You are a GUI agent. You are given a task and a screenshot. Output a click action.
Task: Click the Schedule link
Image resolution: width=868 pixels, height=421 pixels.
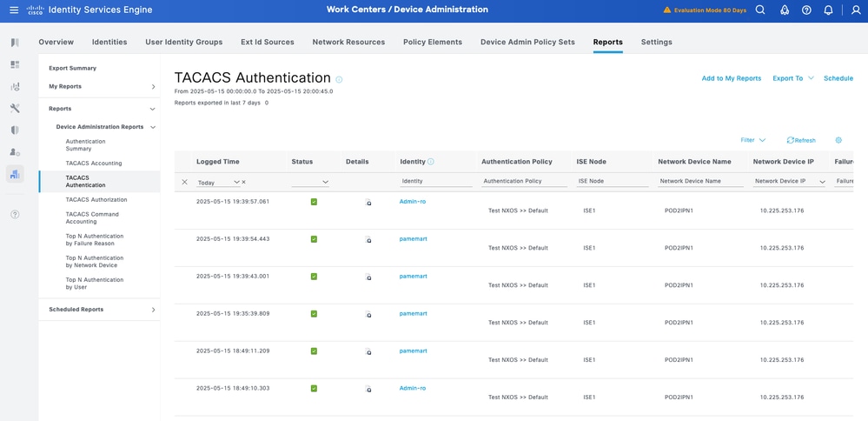coord(838,78)
